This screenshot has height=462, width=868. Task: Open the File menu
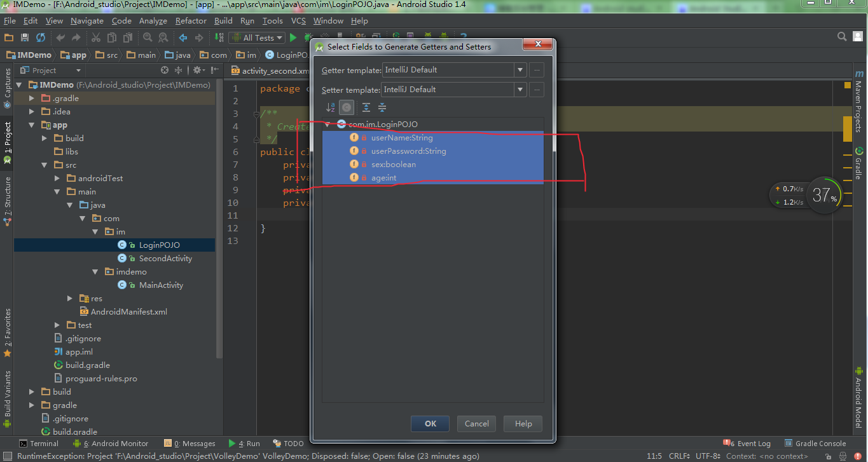(10, 20)
